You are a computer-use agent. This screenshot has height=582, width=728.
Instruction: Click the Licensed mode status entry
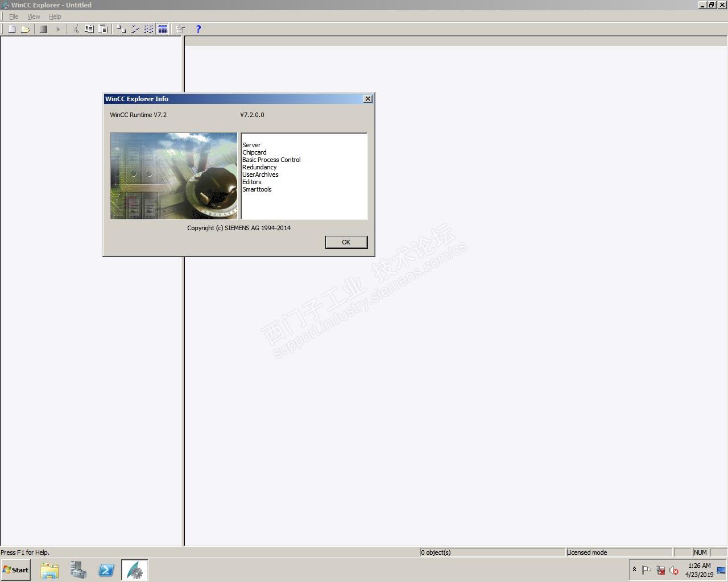(x=619, y=552)
